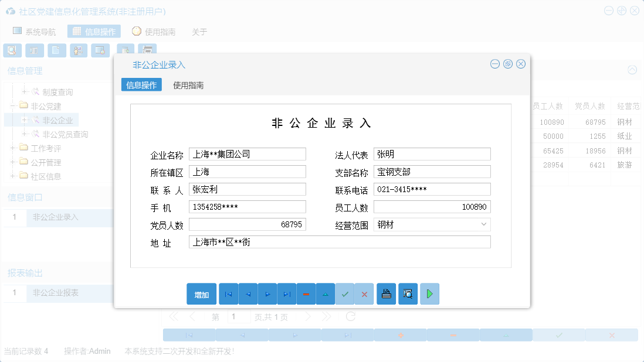
Task: Open print preview with the magnifier-printer icon
Action: 408,293
